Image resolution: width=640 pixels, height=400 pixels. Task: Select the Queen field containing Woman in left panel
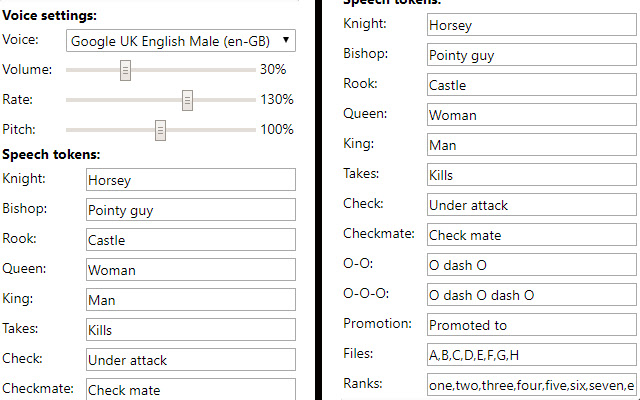click(x=191, y=269)
